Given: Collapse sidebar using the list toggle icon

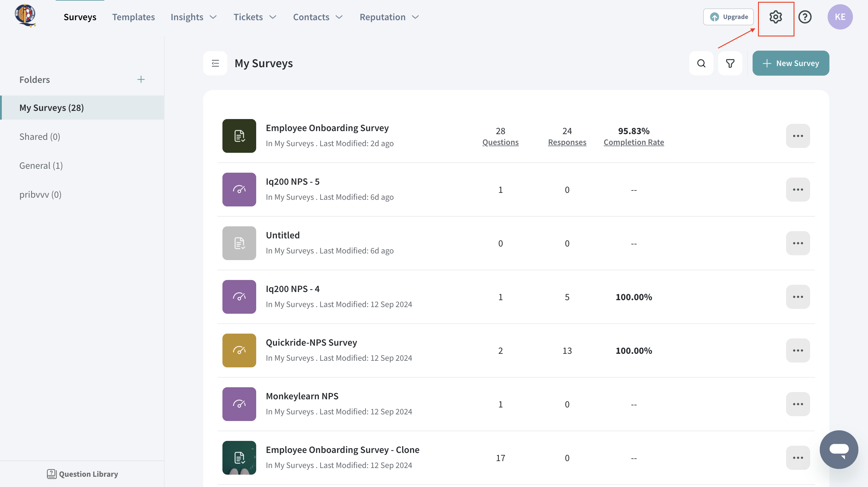Looking at the screenshot, I should (x=215, y=63).
